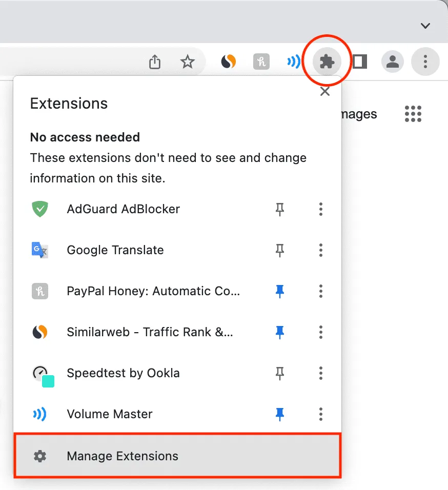Select the Google Translate extension
Screen dimensions: 448x490
point(115,250)
